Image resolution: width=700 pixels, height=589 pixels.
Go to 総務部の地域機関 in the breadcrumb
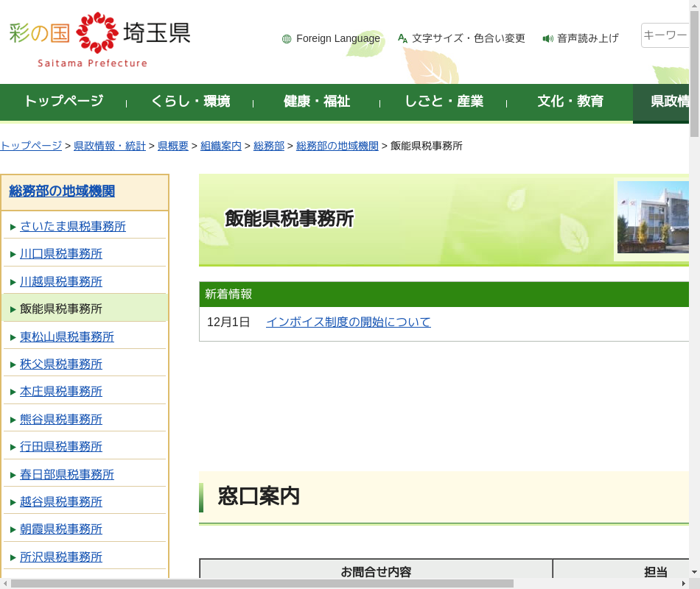coord(337,146)
